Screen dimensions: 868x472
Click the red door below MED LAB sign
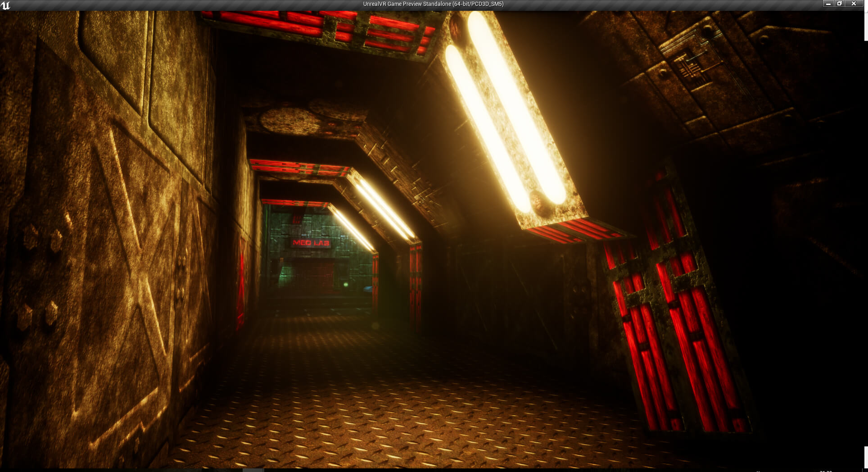[x=315, y=275]
